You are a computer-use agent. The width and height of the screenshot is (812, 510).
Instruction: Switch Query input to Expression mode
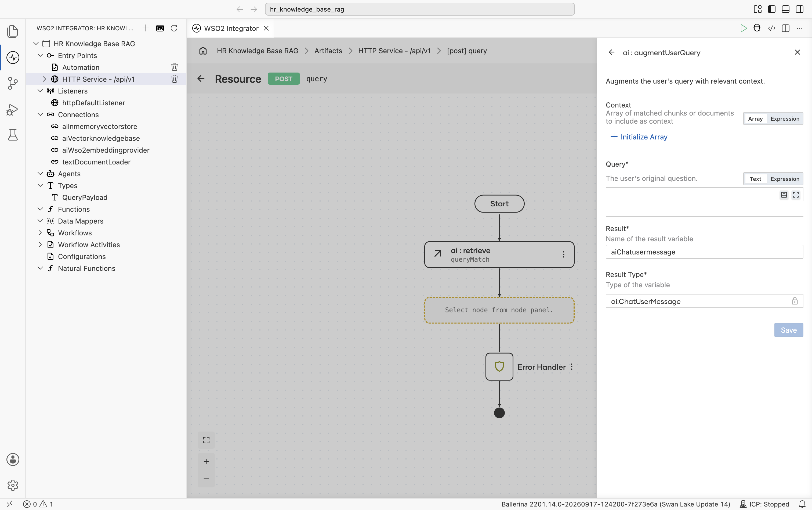pos(785,179)
